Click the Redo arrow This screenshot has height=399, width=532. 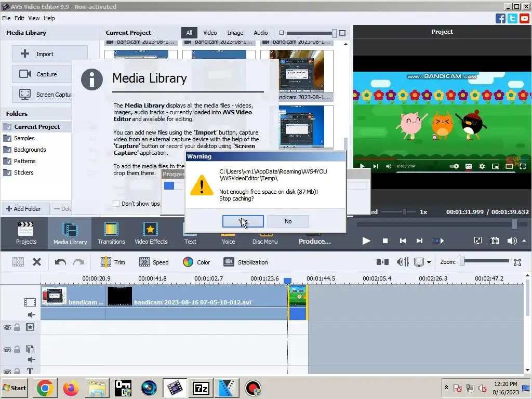point(79,262)
